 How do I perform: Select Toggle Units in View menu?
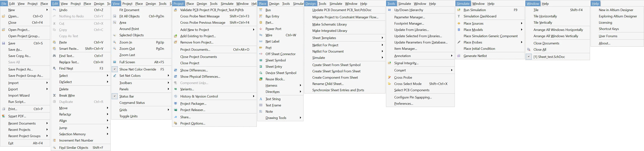pyautogui.click(x=129, y=116)
